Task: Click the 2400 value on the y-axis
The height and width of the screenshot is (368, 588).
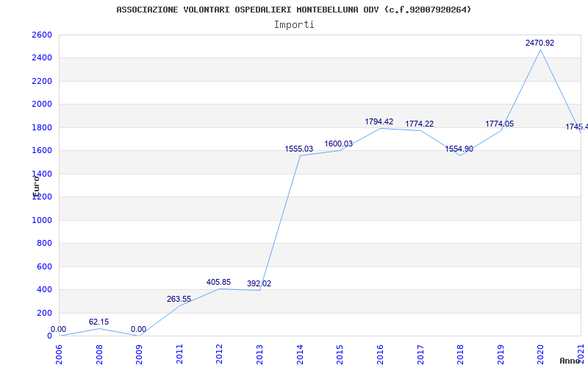Action: (x=42, y=58)
